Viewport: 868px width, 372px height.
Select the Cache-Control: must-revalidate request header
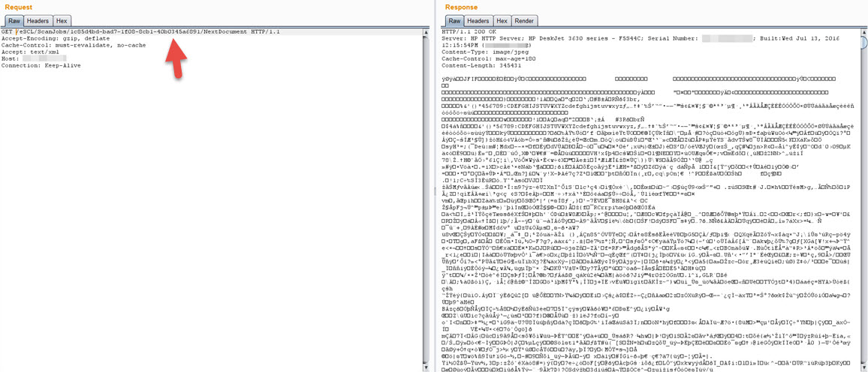point(74,45)
